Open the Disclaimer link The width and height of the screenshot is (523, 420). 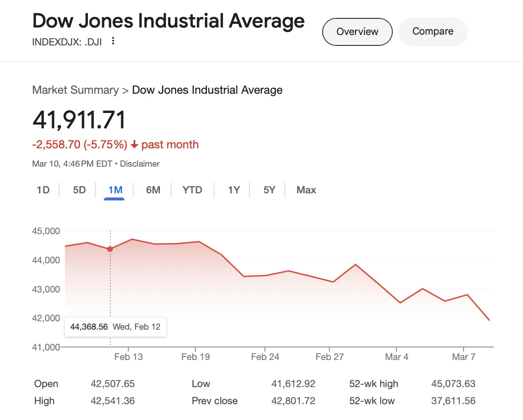[x=139, y=164]
